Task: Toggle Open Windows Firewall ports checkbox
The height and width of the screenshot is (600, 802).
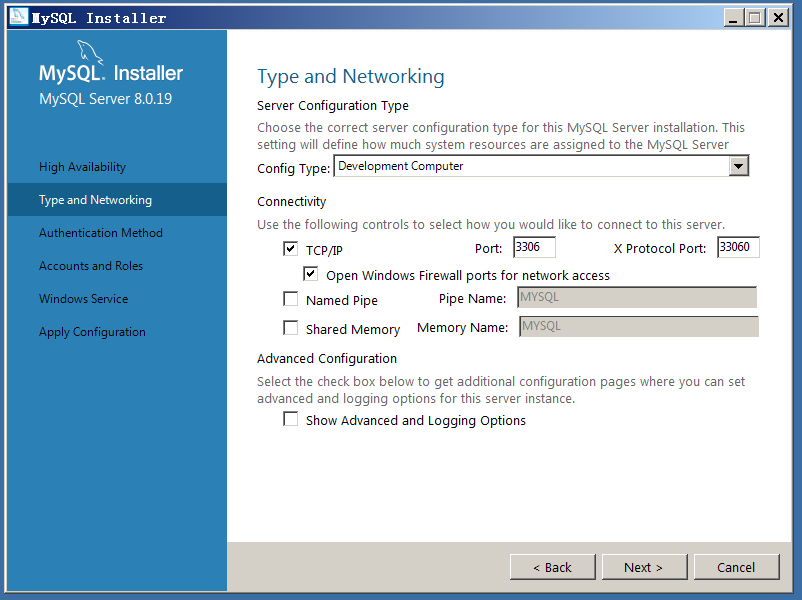Action: (310, 274)
